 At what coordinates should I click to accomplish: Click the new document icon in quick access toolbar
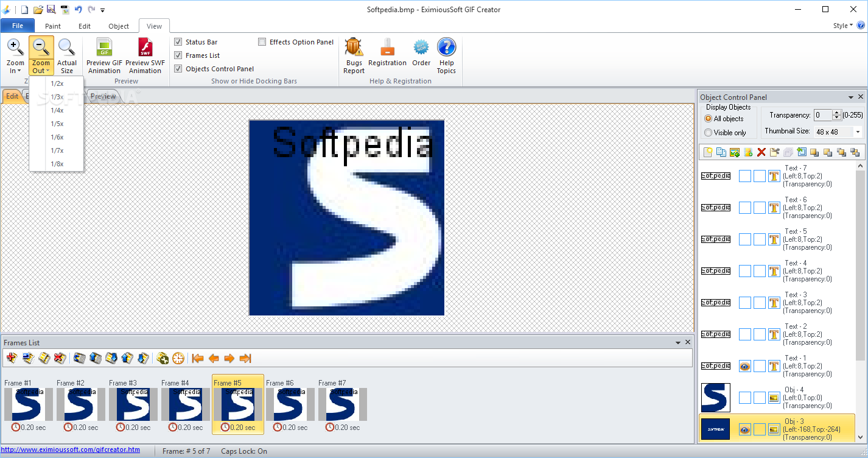pos(24,10)
